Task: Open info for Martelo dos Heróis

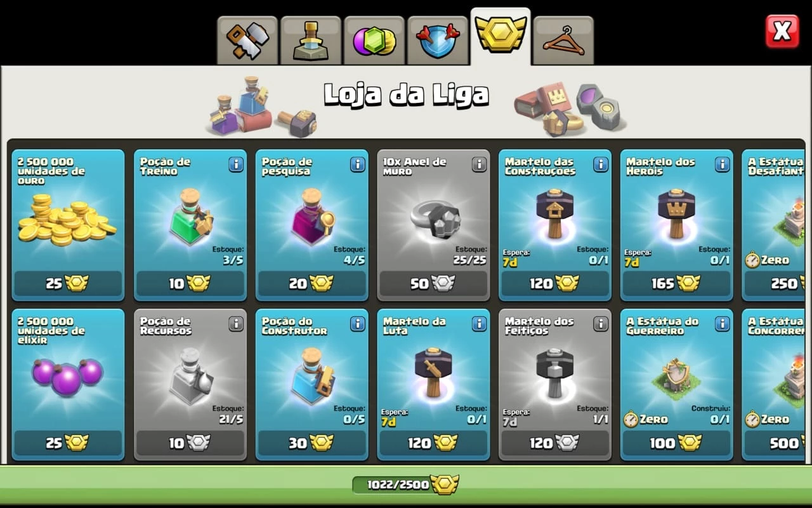Action: coord(723,164)
